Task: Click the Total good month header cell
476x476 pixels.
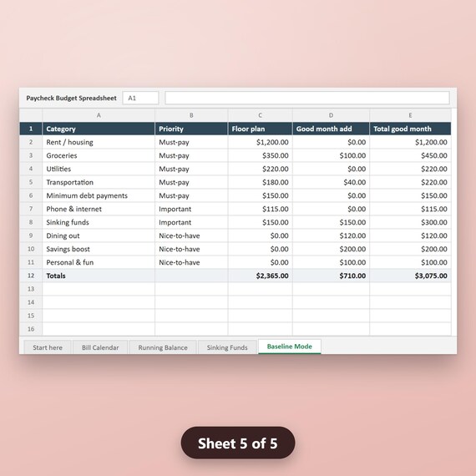Action: click(410, 129)
